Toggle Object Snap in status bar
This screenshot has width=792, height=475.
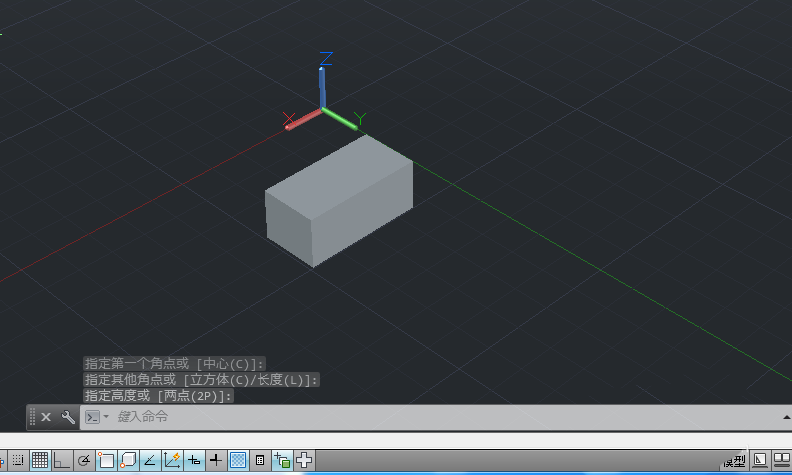pyautogui.click(x=106, y=460)
